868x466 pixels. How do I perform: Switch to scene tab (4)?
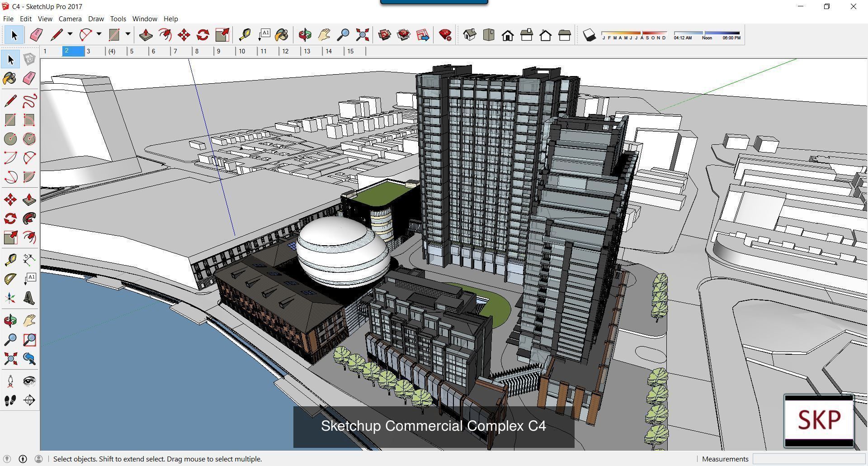pyautogui.click(x=116, y=51)
